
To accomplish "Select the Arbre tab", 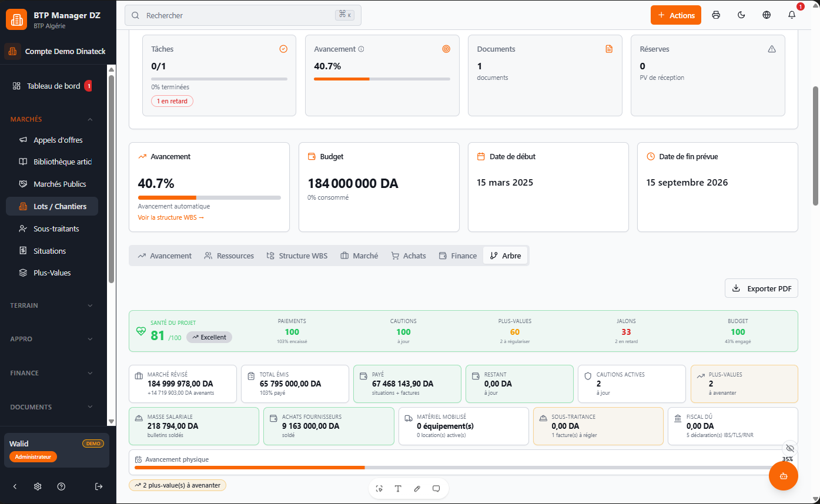I will point(506,256).
